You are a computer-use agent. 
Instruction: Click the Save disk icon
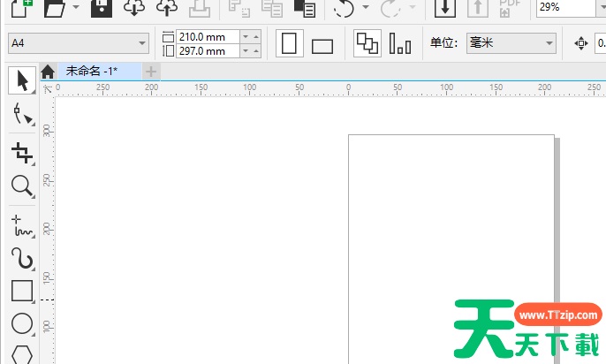coord(102,8)
